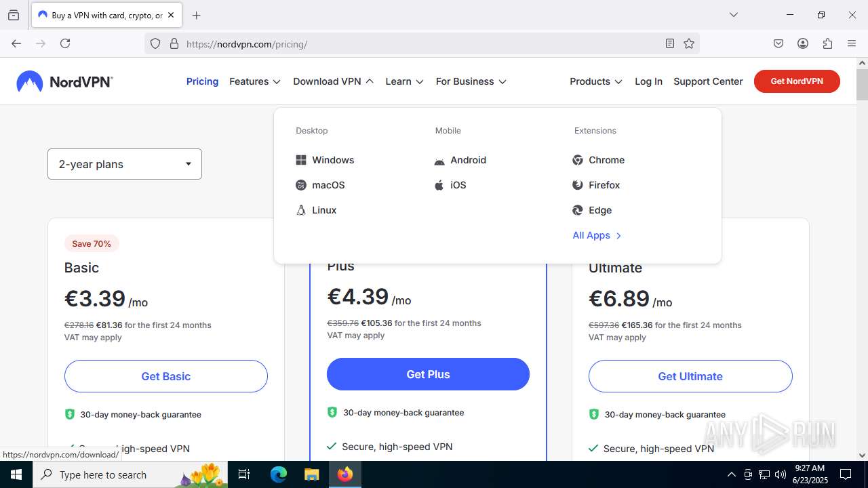868x488 pixels.
Task: Open recent browsing sidebar icon
Action: point(14,15)
